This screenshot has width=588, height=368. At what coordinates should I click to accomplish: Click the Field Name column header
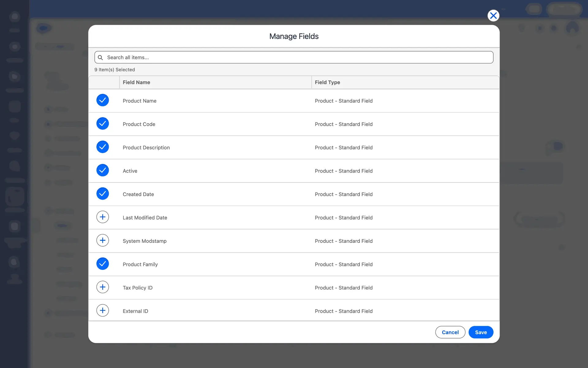coord(136,82)
